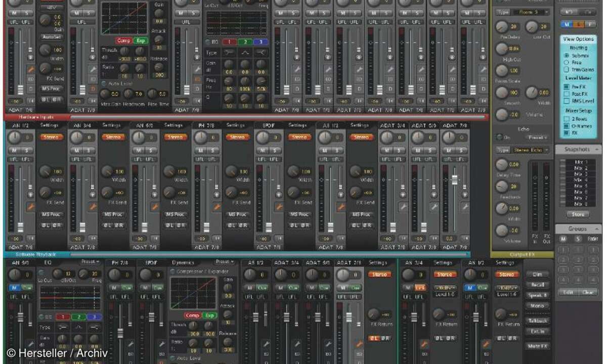Enable the Post FX level meter checkbox
Viewport: 607px width, 364px height.
pyautogui.click(x=567, y=94)
